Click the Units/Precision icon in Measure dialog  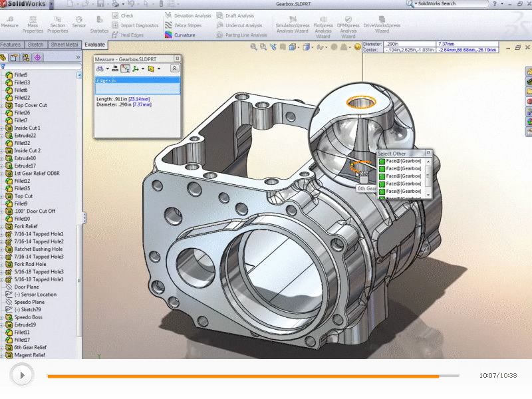pos(114,68)
